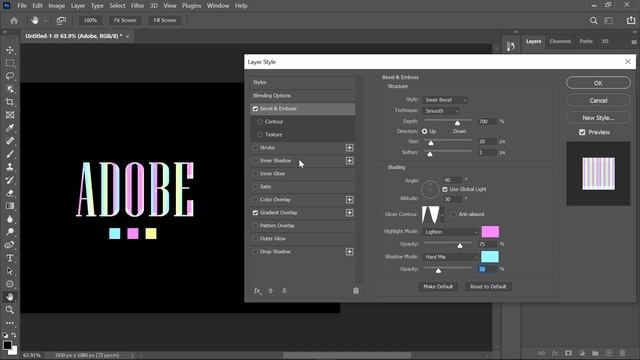Toggle Use Global Light checkbox
Viewport: 640px width, 360px height.
point(445,189)
